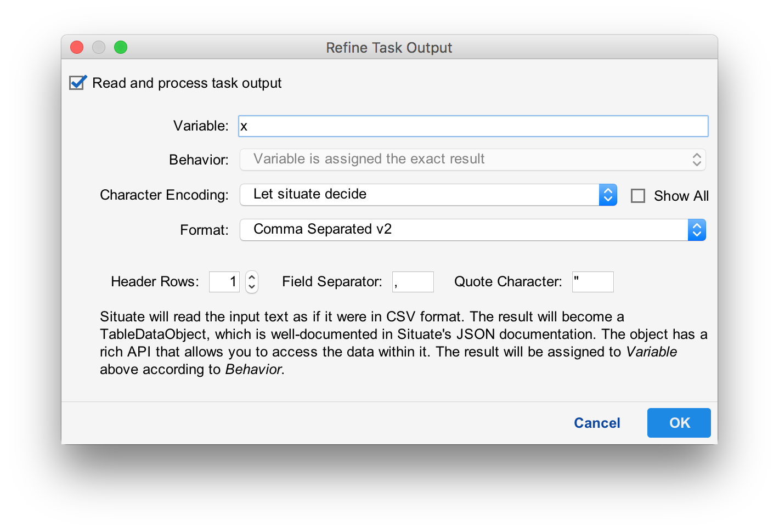Screen dimensions: 779x532
Task: Click the Refine Task Output title bar
Action: 389,48
